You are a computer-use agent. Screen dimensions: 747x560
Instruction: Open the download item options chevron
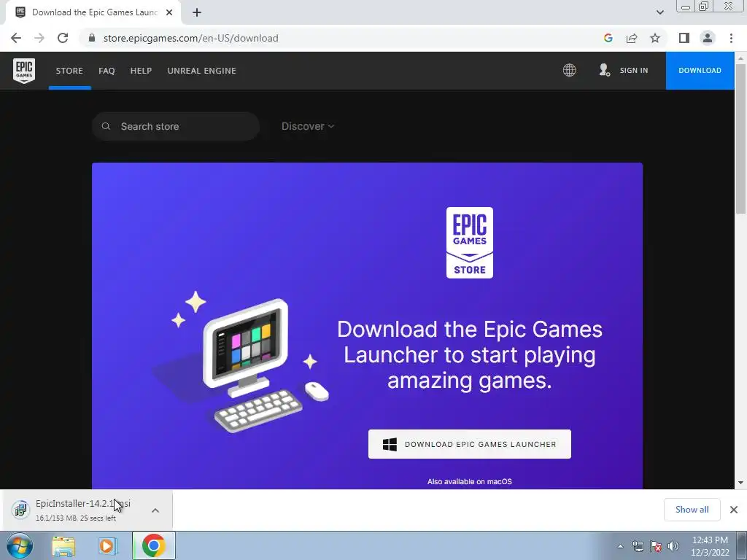click(x=155, y=510)
